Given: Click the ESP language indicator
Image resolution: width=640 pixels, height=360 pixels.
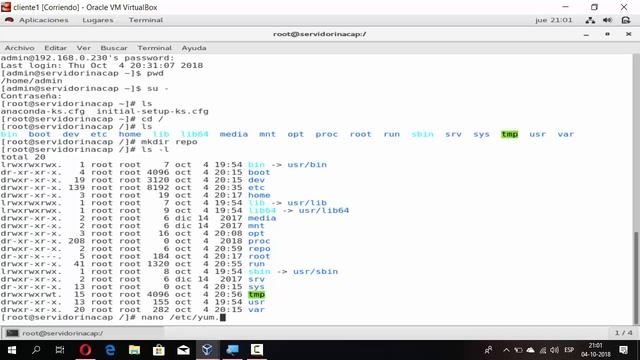Looking at the screenshot, I should coord(569,350).
